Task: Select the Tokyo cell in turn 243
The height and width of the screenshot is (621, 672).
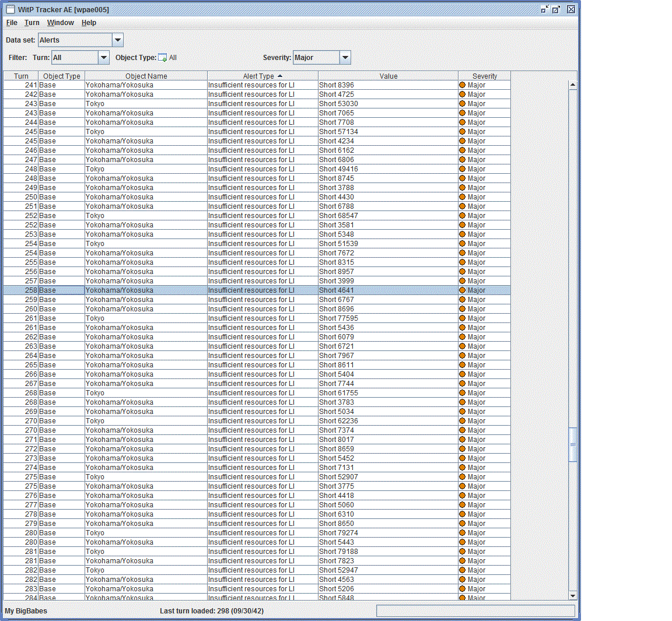Action: 146,104
